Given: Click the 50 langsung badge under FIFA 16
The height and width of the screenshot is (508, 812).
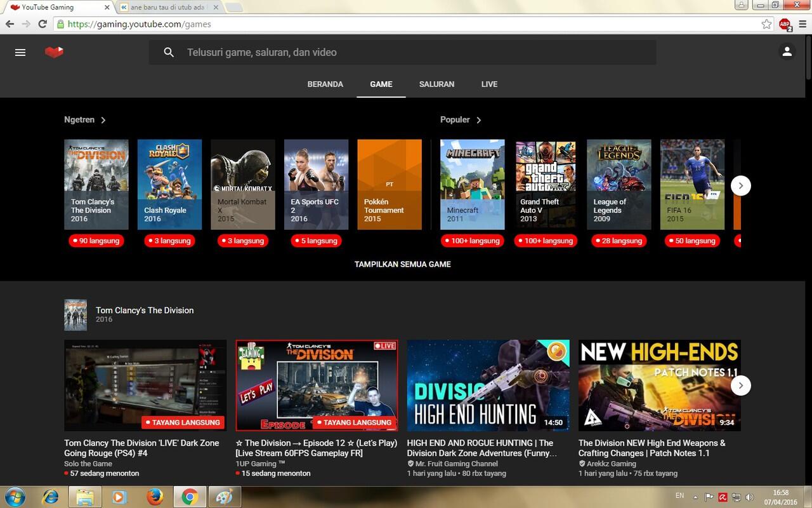Looking at the screenshot, I should [x=693, y=241].
